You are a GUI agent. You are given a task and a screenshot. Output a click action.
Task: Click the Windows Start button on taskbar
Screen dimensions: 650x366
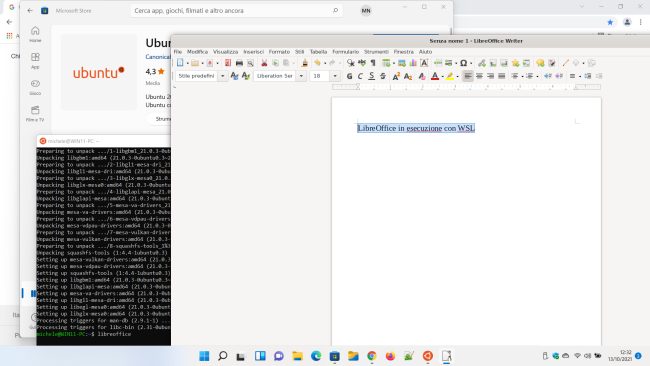(204, 356)
